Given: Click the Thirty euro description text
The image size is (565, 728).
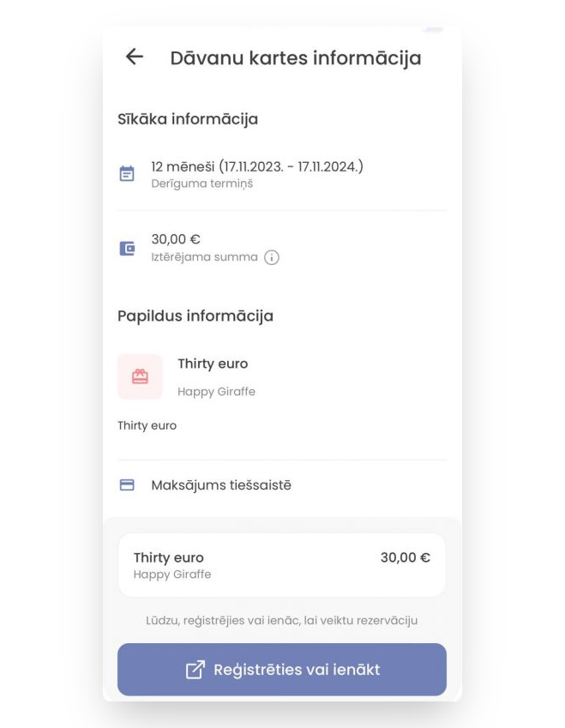Looking at the screenshot, I should pos(147,425).
